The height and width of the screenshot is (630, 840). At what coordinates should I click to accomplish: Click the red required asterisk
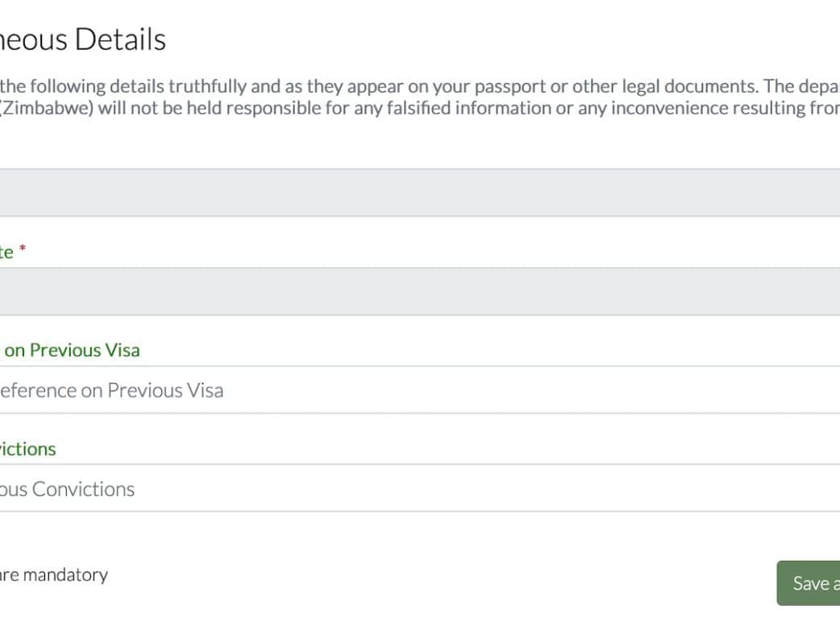[x=23, y=251]
